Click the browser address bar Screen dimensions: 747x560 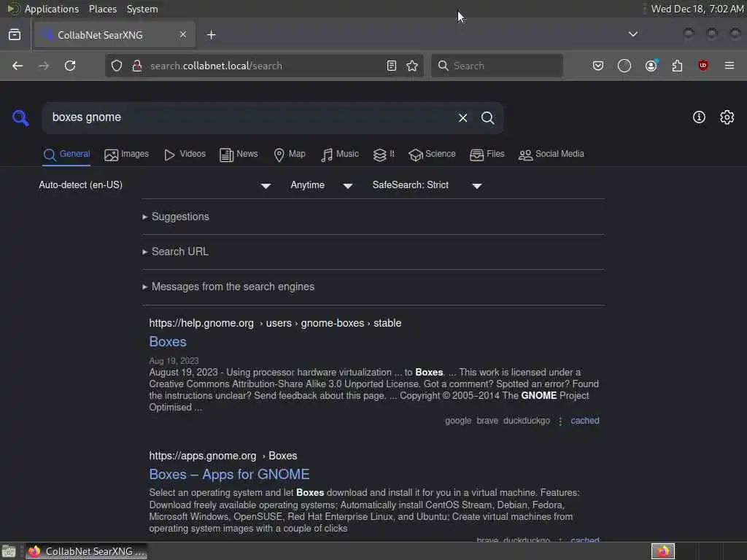click(x=264, y=66)
